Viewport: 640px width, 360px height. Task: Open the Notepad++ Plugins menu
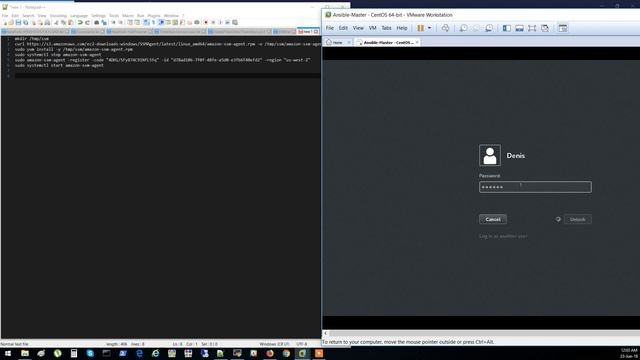(154, 16)
